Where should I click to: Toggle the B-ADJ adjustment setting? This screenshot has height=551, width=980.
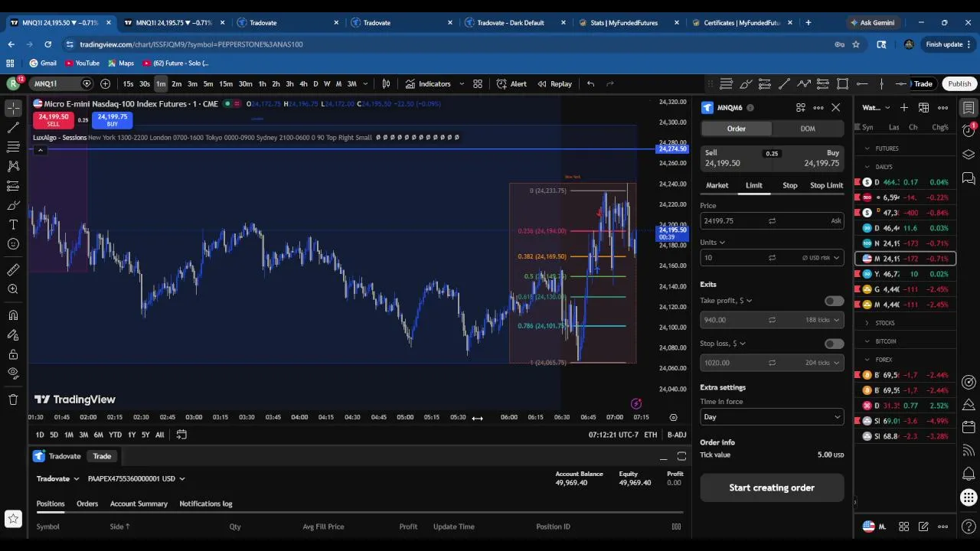(x=677, y=435)
